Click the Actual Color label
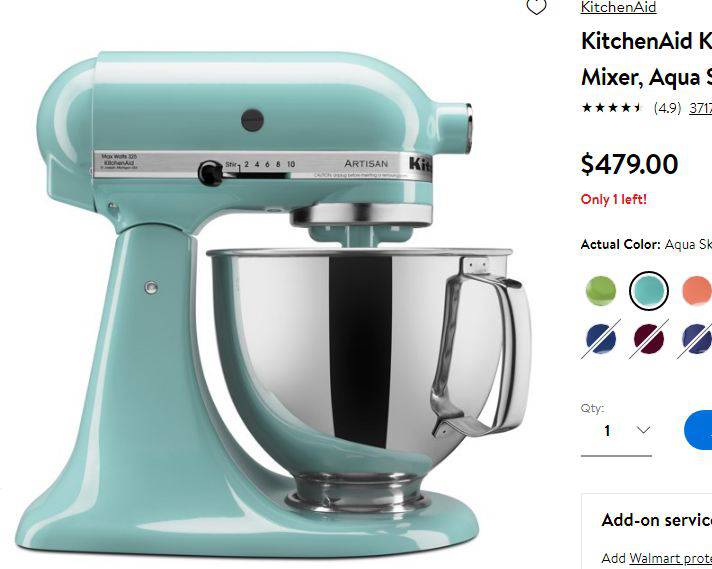The width and height of the screenshot is (712, 569). pos(620,244)
